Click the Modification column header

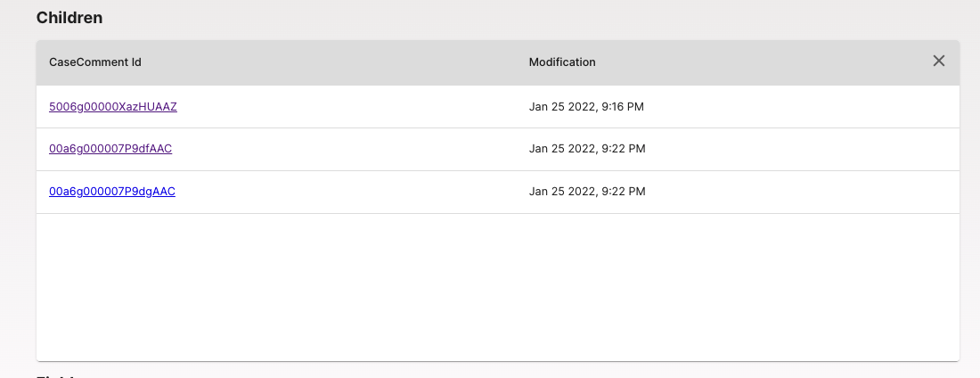(x=562, y=62)
